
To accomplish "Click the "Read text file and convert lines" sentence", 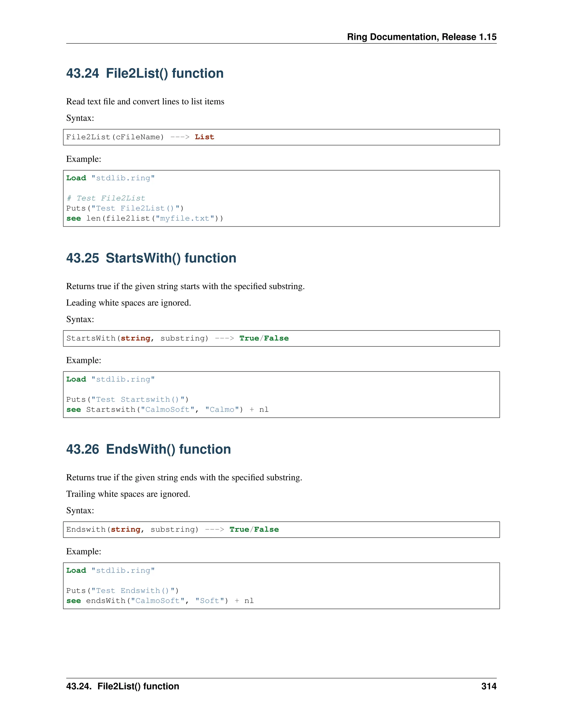I will coord(145,101).
